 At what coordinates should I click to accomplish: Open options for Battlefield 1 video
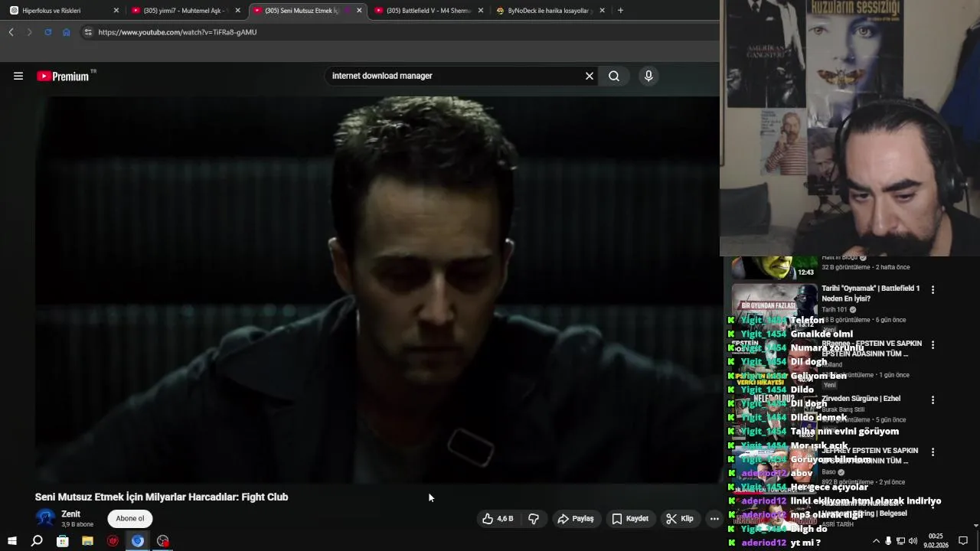click(x=933, y=290)
